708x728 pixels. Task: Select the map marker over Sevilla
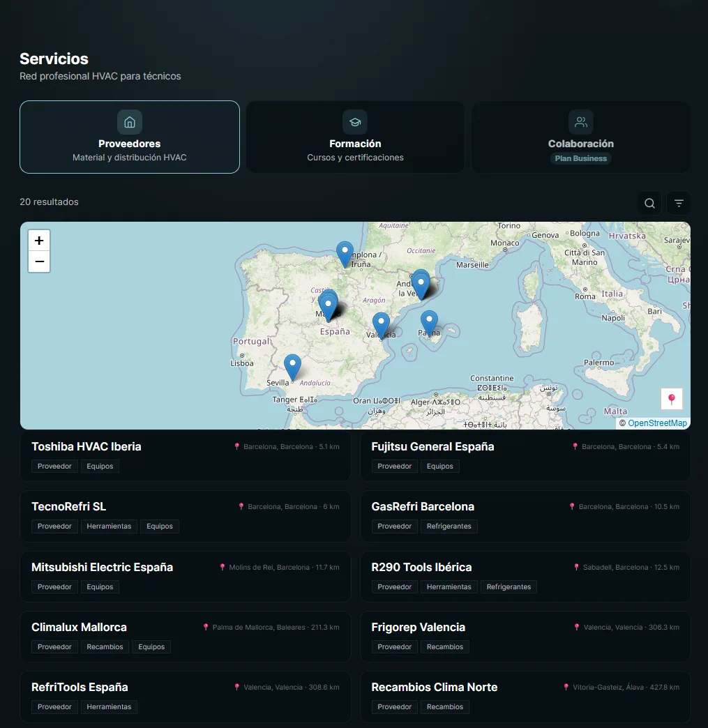(x=292, y=367)
